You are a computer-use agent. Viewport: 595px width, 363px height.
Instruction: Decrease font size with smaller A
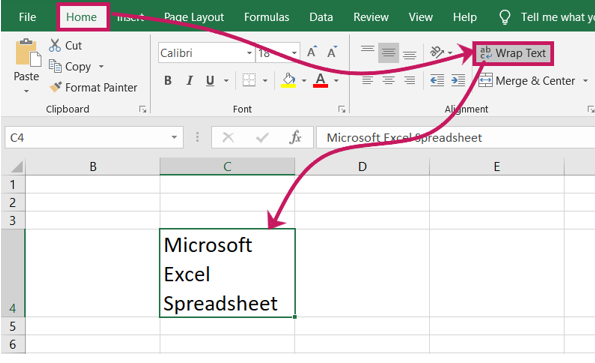click(332, 52)
